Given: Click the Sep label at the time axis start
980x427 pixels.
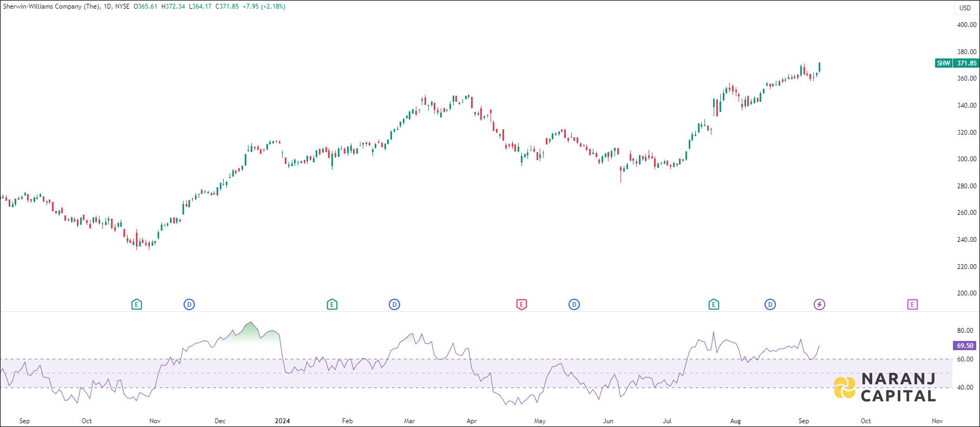Looking at the screenshot, I should [x=24, y=421].
